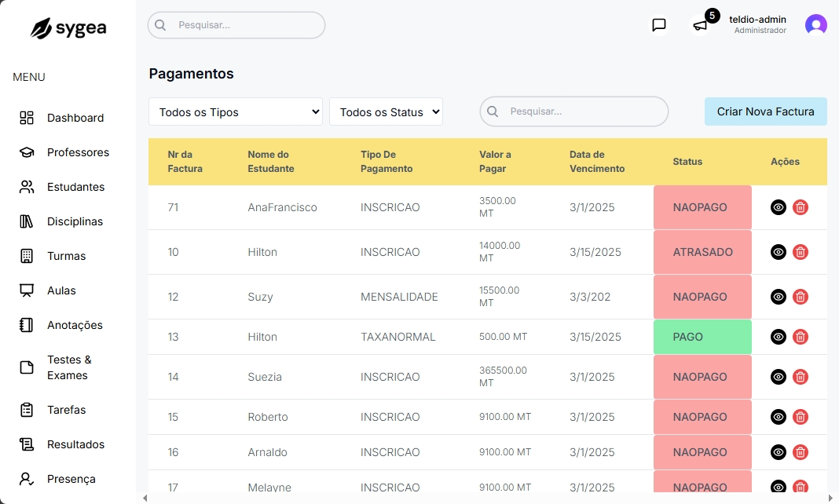Open the chat messages icon
Screen dimensions: 839x504
point(659,25)
